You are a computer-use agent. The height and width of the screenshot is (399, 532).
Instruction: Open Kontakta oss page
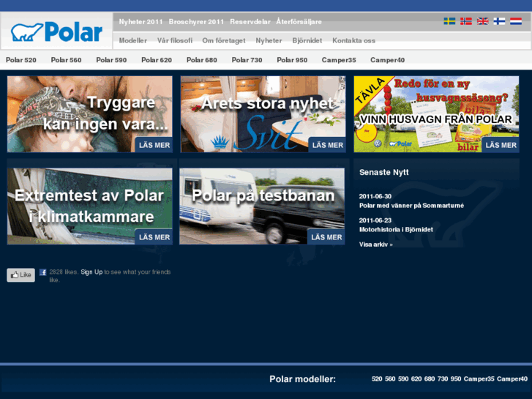354,41
